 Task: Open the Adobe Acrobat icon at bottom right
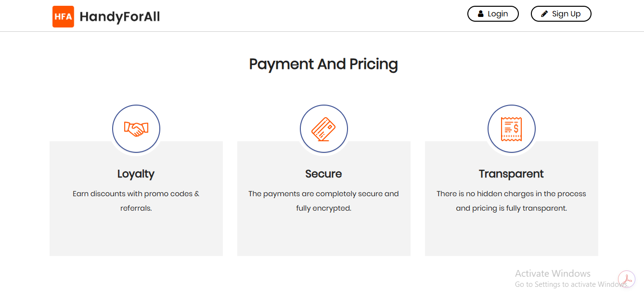(626, 279)
